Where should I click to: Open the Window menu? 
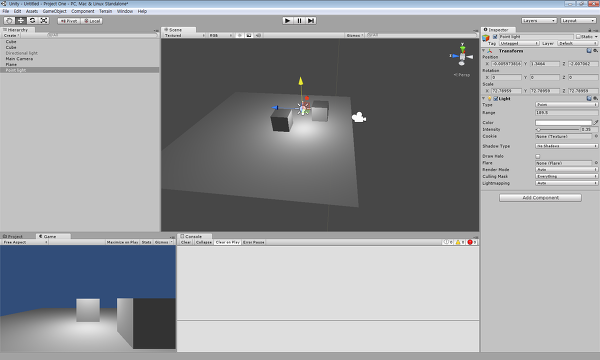[x=125, y=11]
